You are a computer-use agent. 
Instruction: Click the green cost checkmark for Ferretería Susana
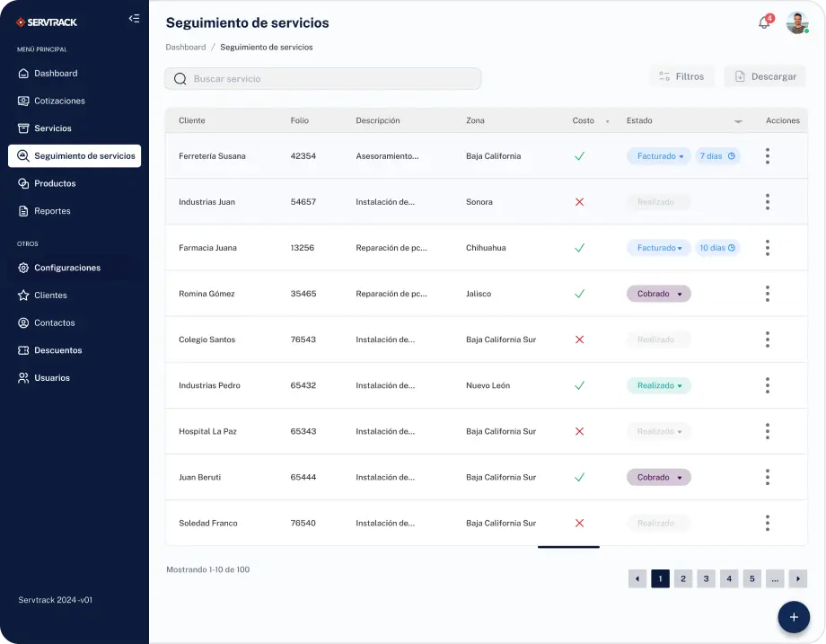click(x=579, y=156)
